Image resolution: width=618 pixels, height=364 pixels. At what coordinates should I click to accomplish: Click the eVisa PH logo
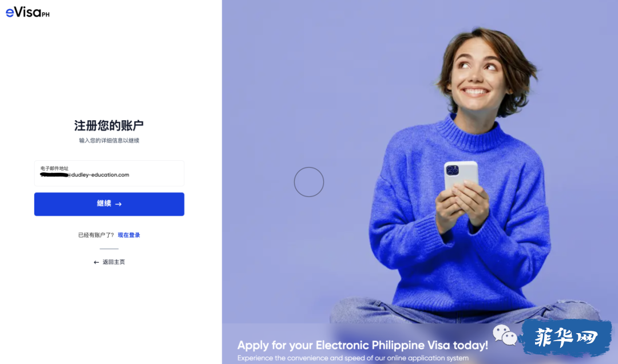(27, 12)
